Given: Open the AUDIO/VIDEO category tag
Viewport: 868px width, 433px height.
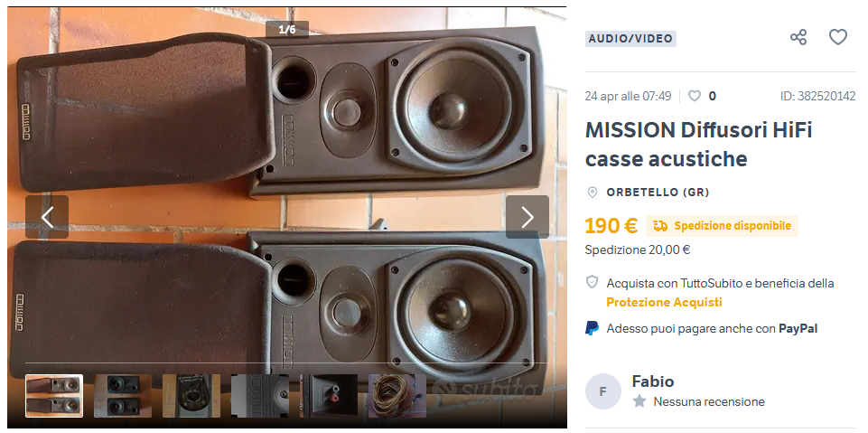Looking at the screenshot, I should (630, 39).
